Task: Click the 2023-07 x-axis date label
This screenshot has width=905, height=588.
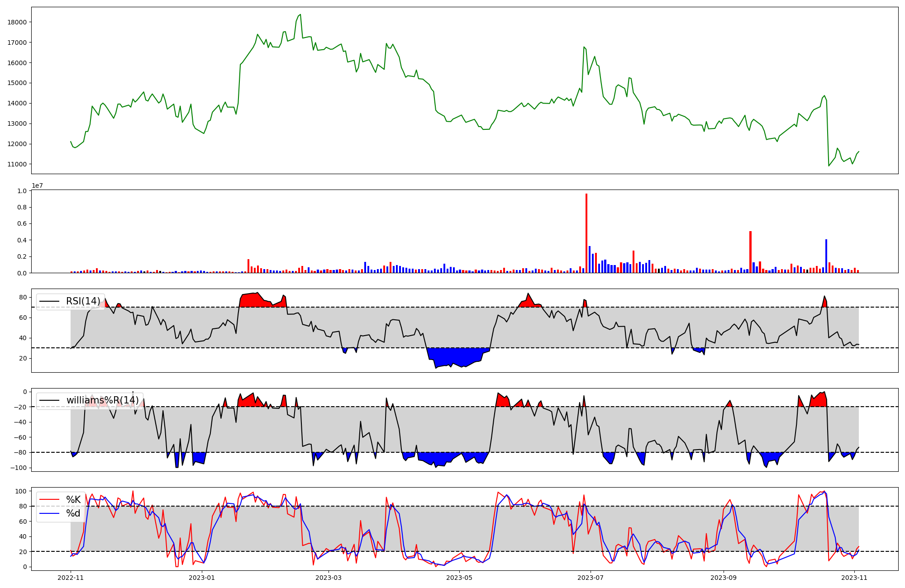Action: tap(591, 578)
